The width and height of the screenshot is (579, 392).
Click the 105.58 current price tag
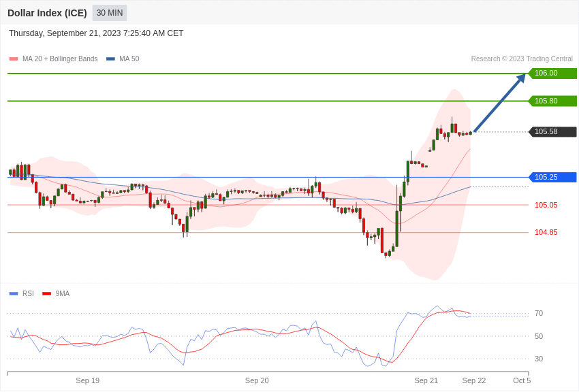(x=552, y=131)
